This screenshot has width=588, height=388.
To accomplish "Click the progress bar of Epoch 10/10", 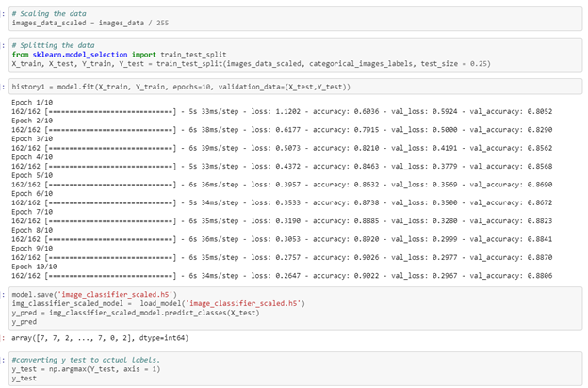I will pos(110,276).
